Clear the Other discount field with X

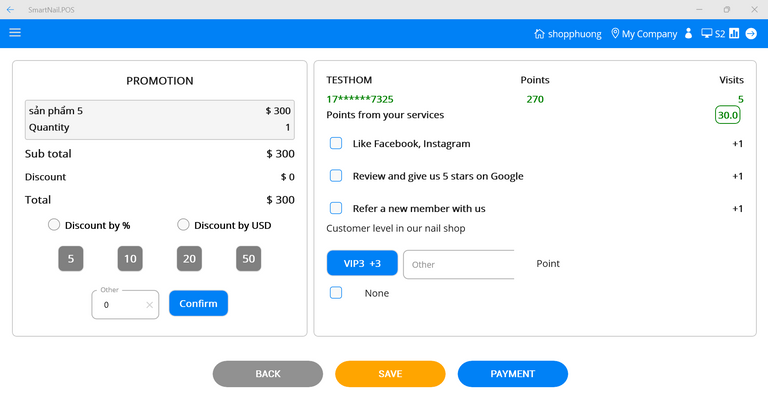[149, 305]
